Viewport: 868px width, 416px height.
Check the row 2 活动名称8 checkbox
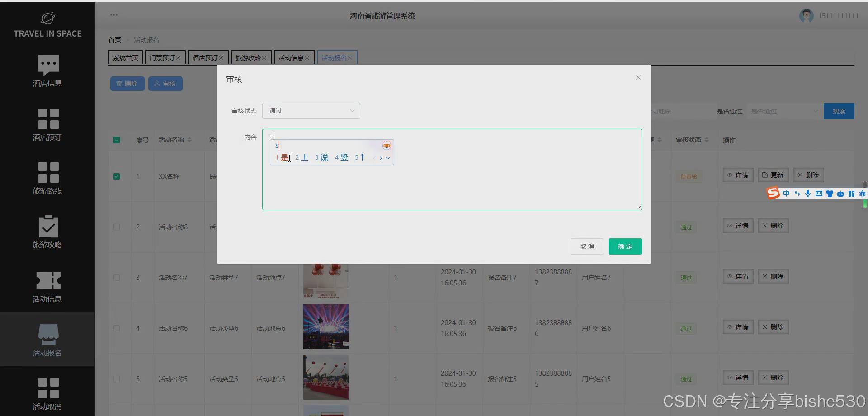tap(117, 227)
